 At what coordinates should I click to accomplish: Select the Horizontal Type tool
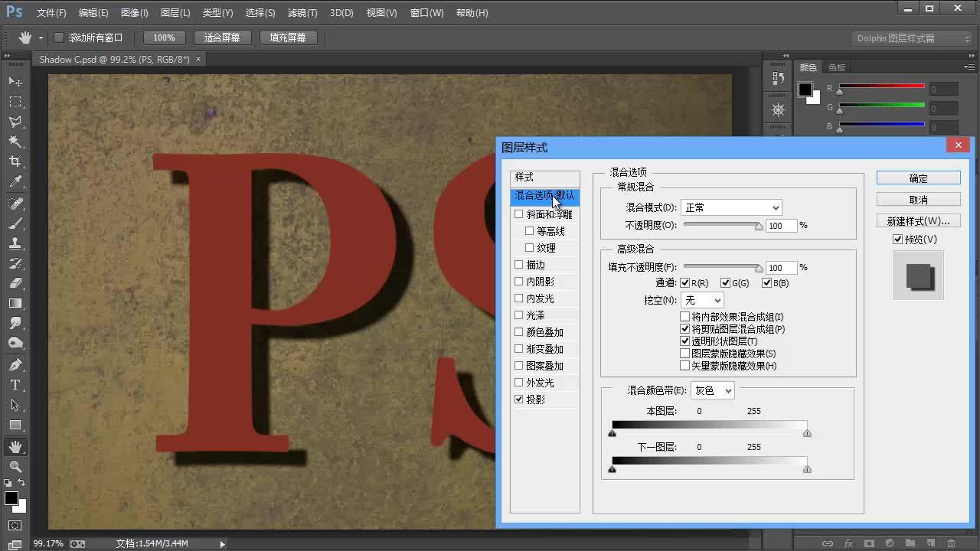(15, 385)
